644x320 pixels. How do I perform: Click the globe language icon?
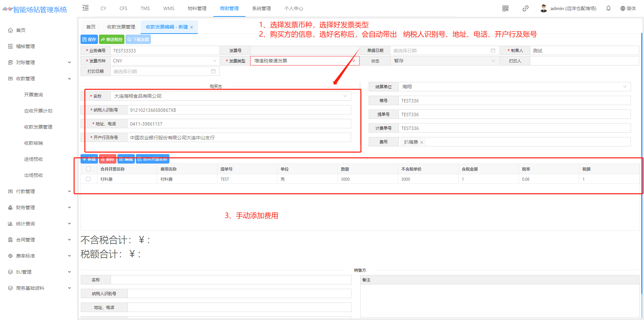pyautogui.click(x=623, y=8)
